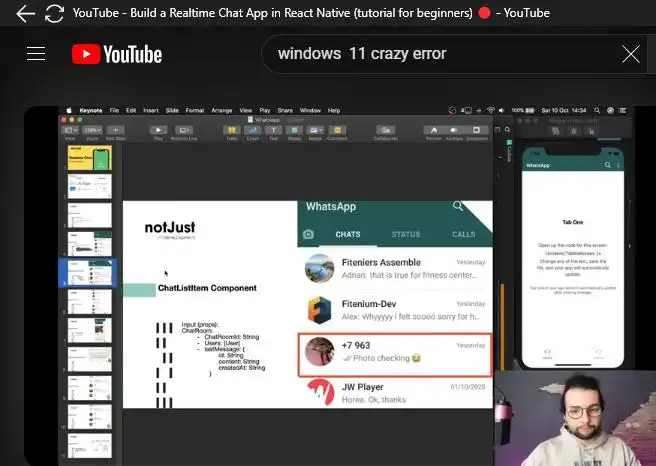
Task: Open the Play menu in the menu bar
Action: point(265,110)
